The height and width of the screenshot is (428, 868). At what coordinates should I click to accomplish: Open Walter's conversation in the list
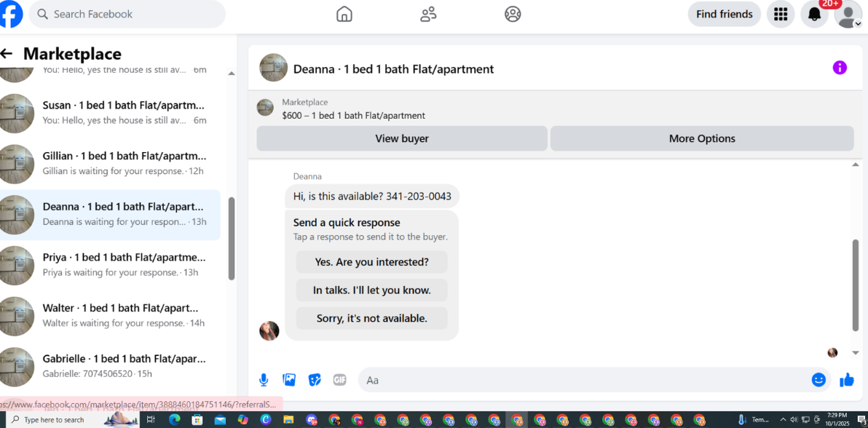tap(110, 316)
